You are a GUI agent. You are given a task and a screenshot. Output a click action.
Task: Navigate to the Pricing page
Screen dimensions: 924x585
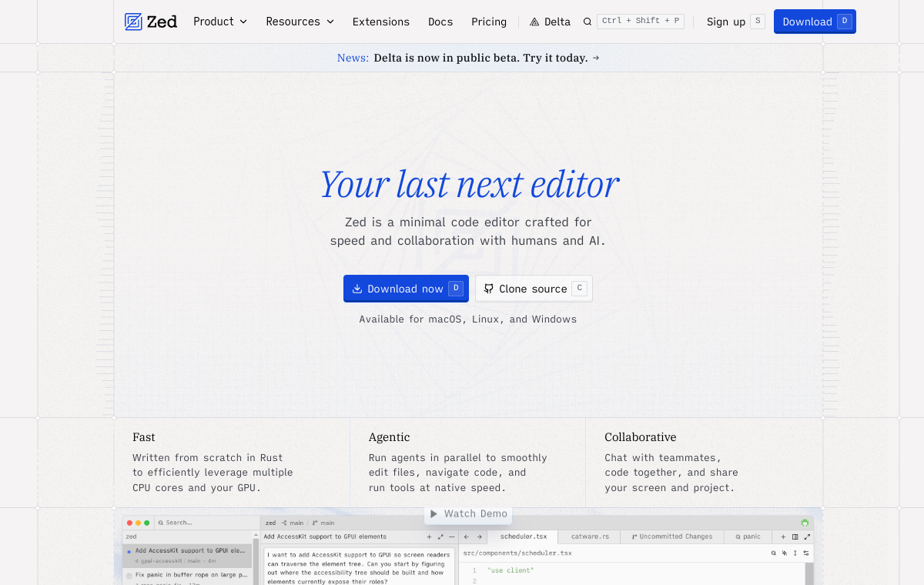pos(489,22)
